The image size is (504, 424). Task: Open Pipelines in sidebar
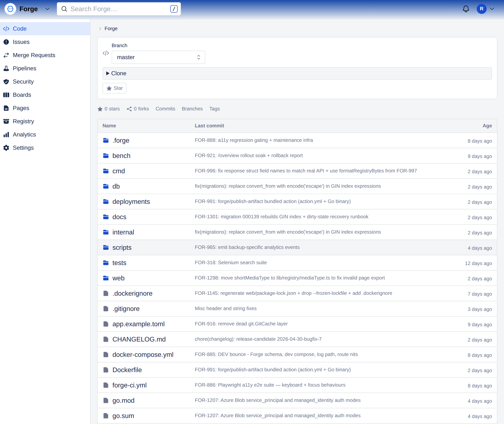(45, 68)
